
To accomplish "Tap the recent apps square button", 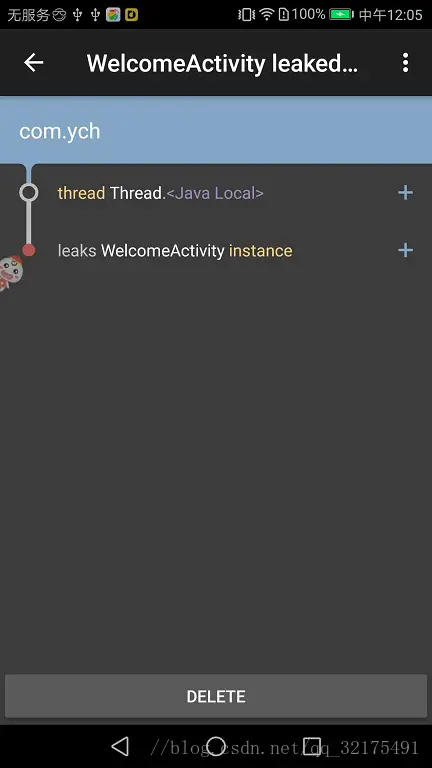I will click(312, 746).
